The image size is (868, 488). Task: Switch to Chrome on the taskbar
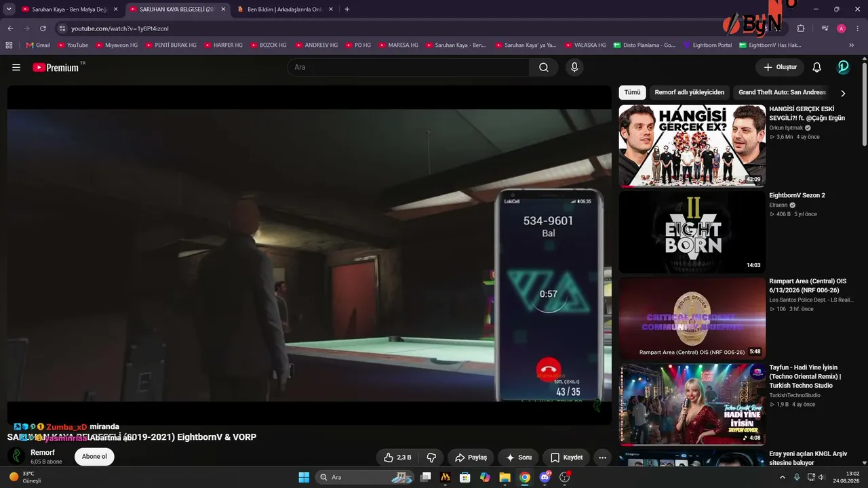(x=524, y=477)
